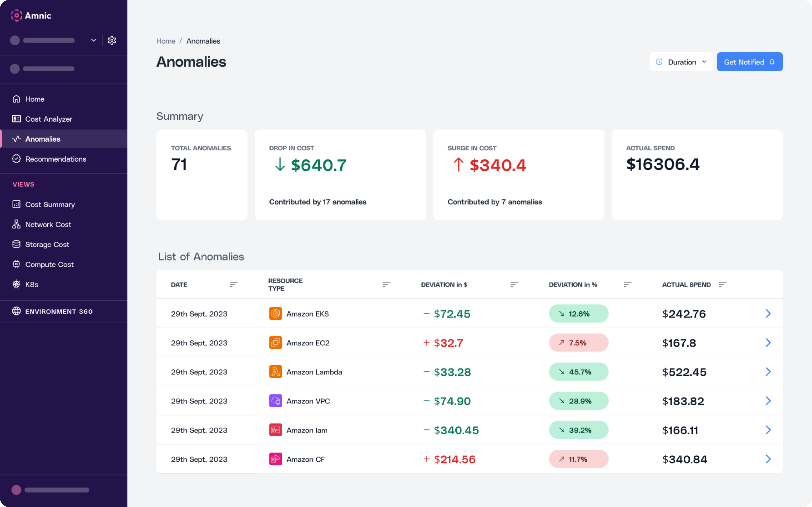Click the Home breadcrumb link

166,41
